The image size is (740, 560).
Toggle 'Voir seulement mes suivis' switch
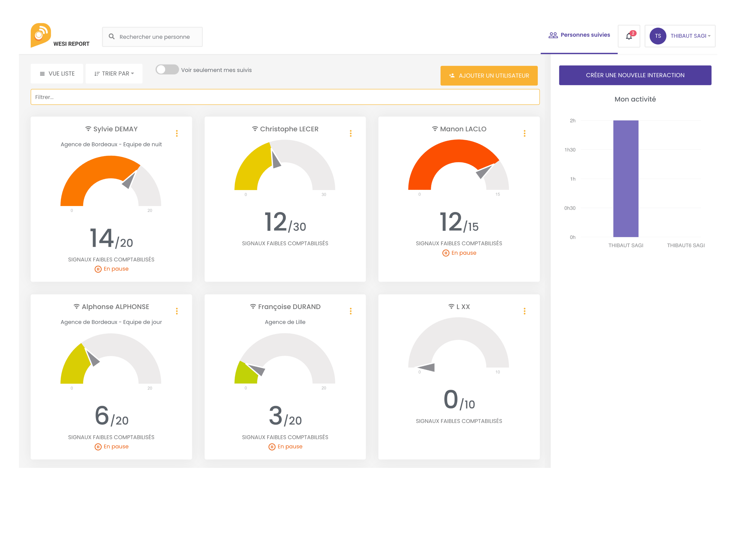167,70
